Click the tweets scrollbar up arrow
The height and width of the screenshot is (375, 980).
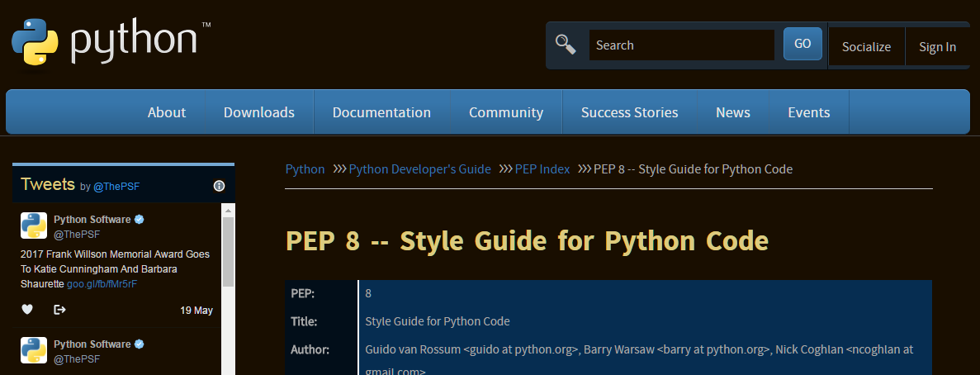[x=228, y=209]
